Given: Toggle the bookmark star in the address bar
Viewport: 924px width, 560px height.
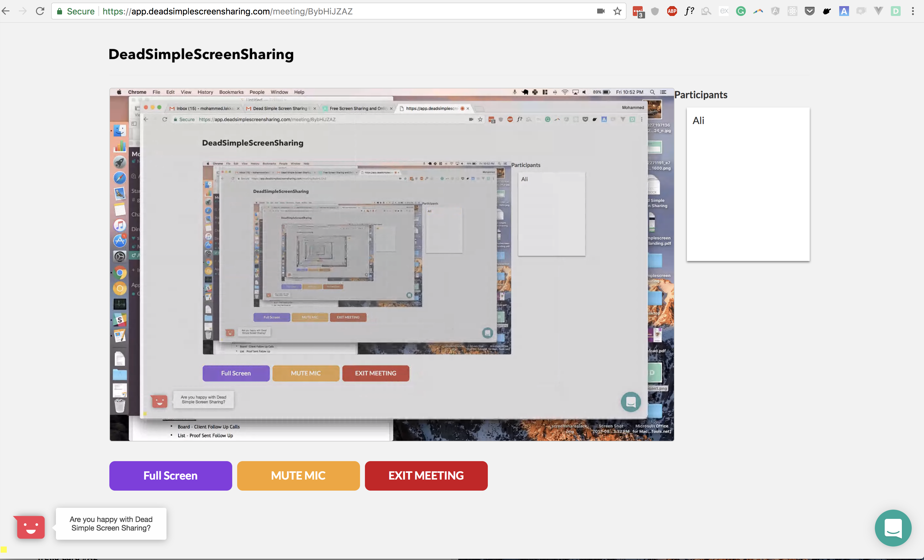Looking at the screenshot, I should coord(617,11).
